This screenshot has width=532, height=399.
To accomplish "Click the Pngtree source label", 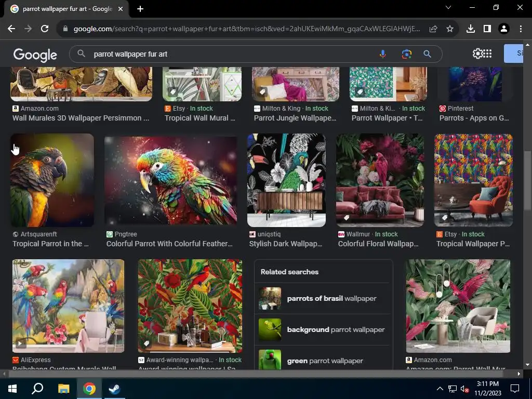I will (x=126, y=234).
